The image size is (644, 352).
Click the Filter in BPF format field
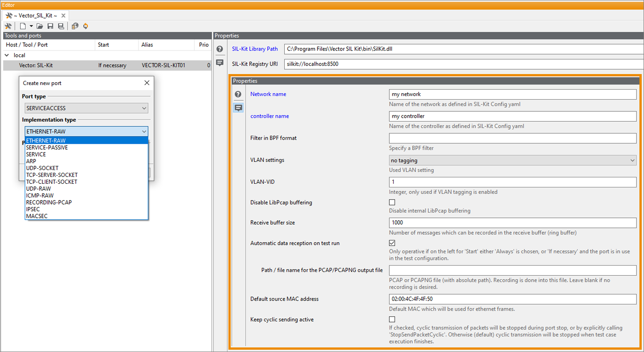[512, 138]
